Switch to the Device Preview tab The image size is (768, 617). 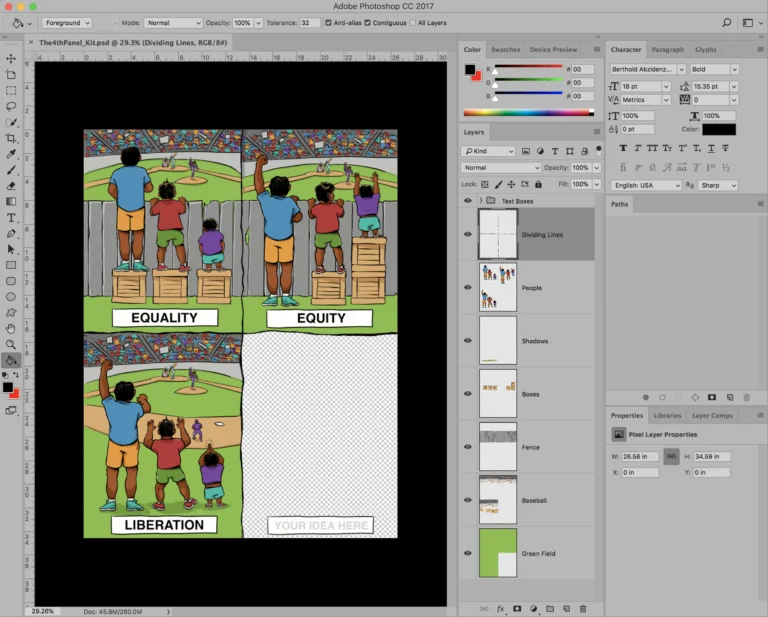[x=553, y=49]
